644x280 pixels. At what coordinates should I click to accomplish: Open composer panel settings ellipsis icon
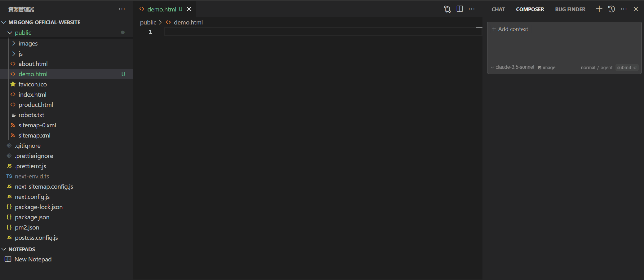(624, 9)
